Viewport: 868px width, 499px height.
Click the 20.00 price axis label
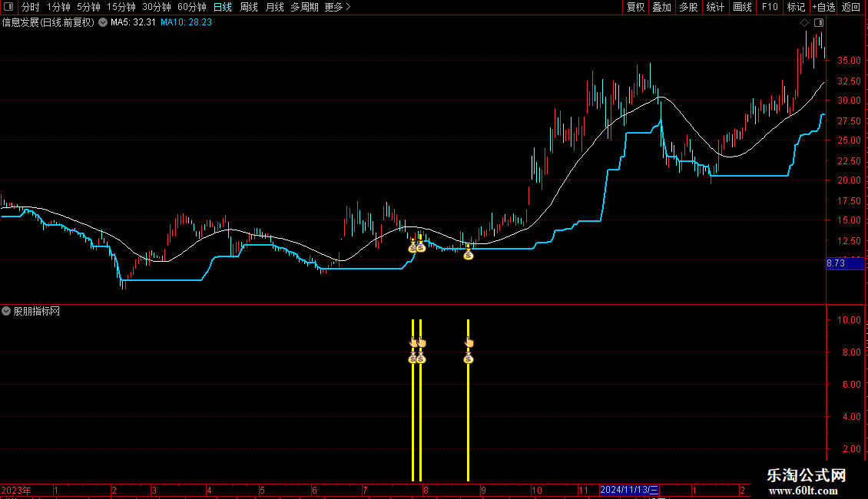point(849,180)
